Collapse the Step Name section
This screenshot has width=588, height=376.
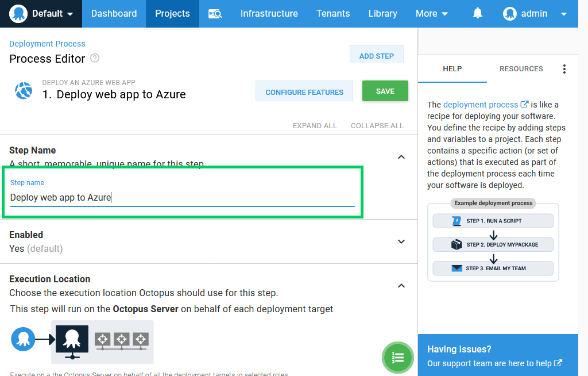[x=401, y=157]
